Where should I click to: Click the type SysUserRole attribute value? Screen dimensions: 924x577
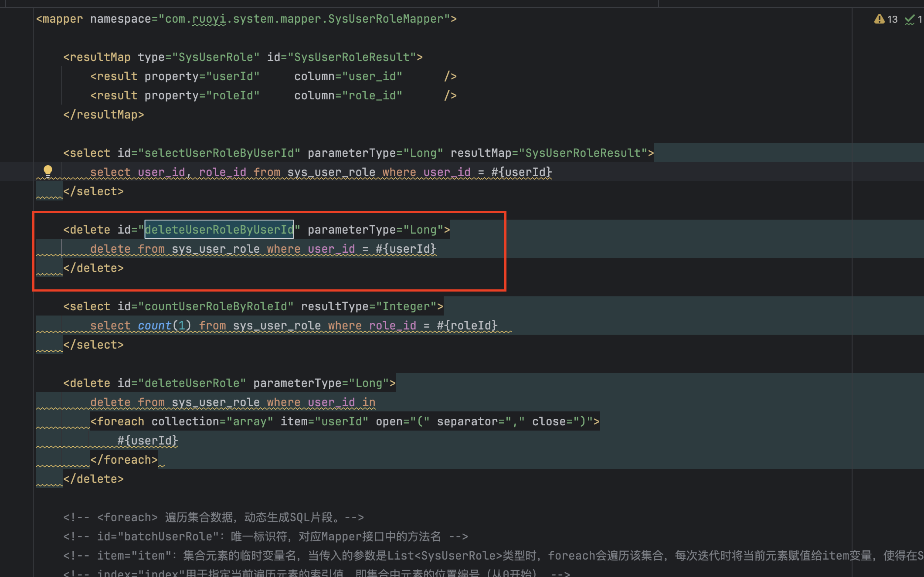click(x=215, y=57)
